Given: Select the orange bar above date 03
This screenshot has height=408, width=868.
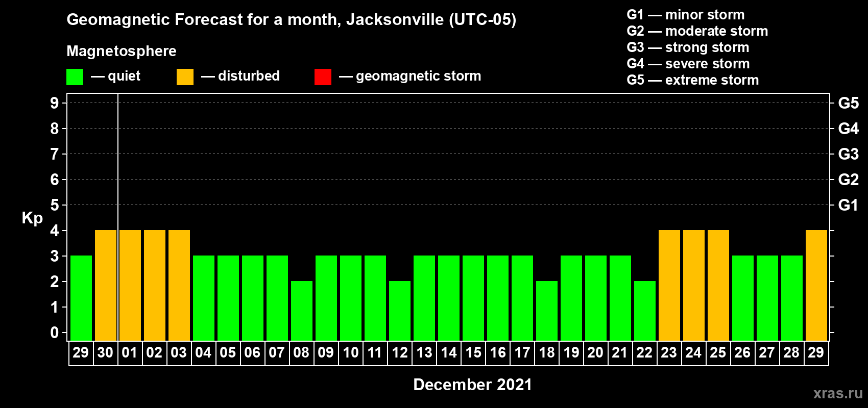Looking at the screenshot, I should point(179,286).
